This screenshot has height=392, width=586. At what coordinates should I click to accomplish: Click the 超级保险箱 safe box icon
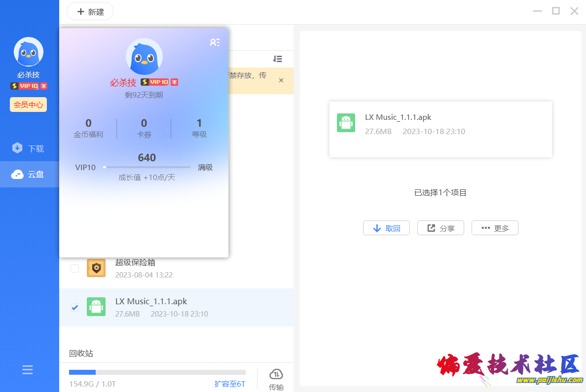coord(96,268)
